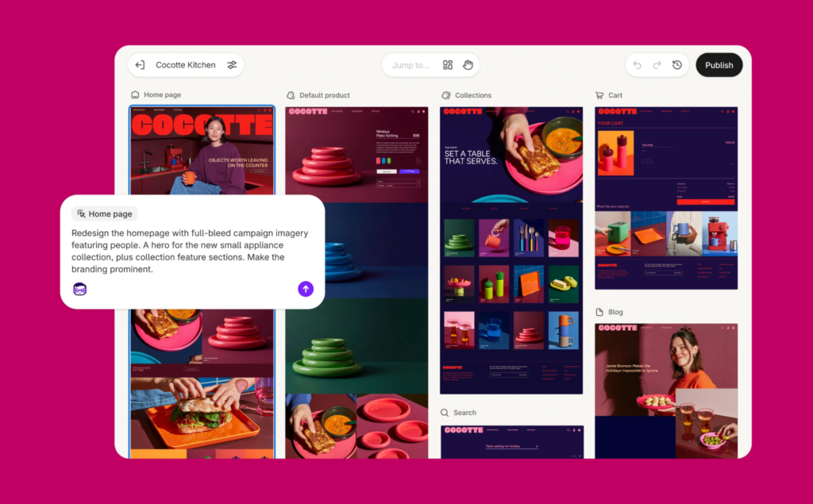
Task: Click the red checkout bar in Cart preview
Action: point(706,202)
